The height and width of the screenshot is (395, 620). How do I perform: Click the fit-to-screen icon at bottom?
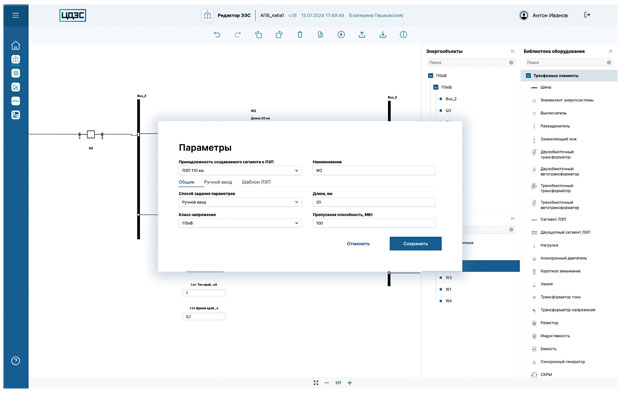[x=316, y=383]
